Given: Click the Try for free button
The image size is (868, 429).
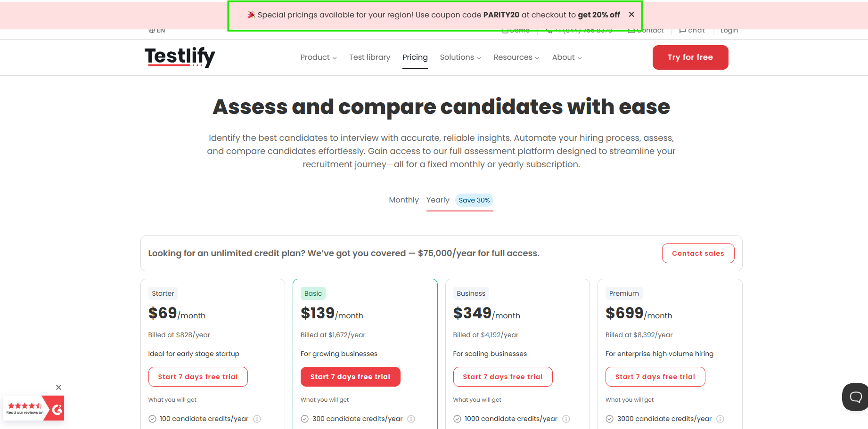Looking at the screenshot, I should (690, 57).
